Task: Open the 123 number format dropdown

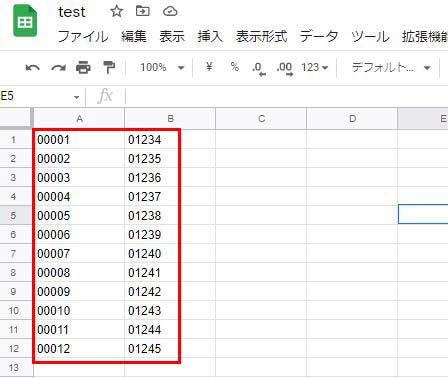Action: (x=315, y=68)
